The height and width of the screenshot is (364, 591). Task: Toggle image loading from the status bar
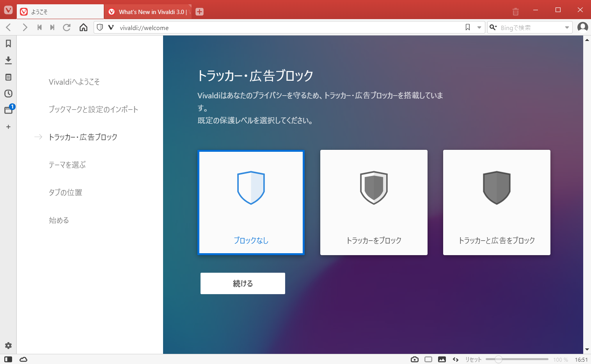[x=442, y=359]
